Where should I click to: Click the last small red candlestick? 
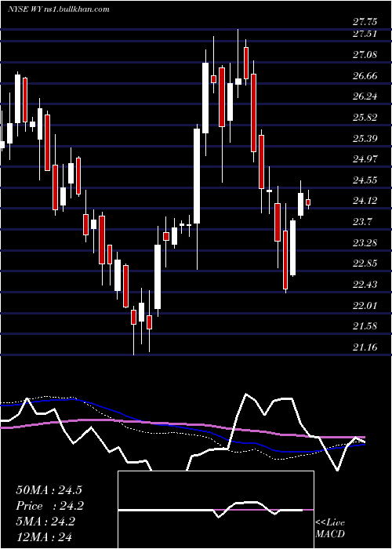click(308, 202)
